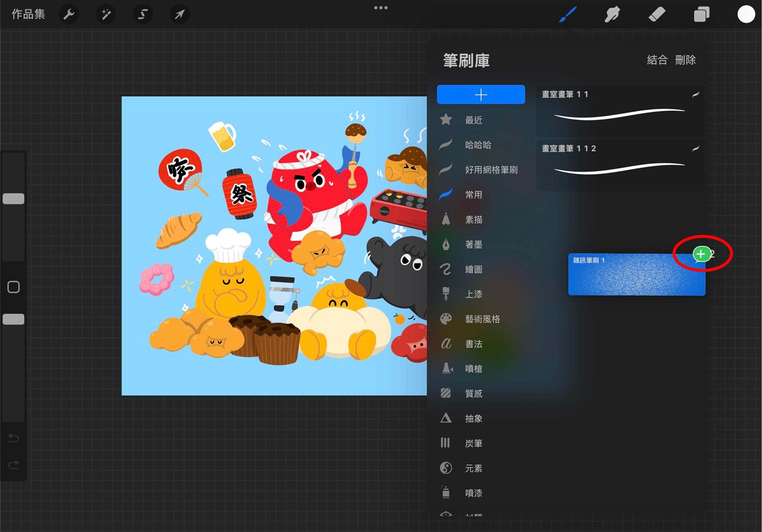Screen dimensions: 762x532
Task: Select the Selection S-shaped tool
Action: [x=143, y=14]
